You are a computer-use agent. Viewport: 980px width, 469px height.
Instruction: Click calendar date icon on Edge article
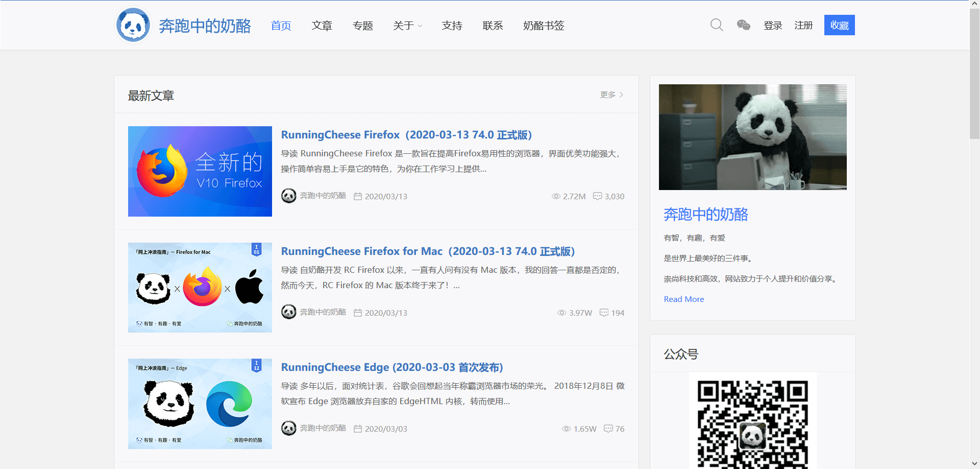click(x=358, y=429)
